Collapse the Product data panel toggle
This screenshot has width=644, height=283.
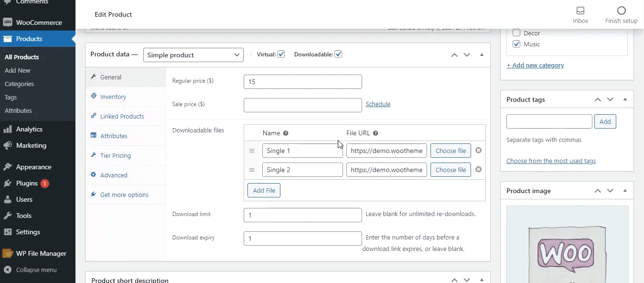click(482, 55)
